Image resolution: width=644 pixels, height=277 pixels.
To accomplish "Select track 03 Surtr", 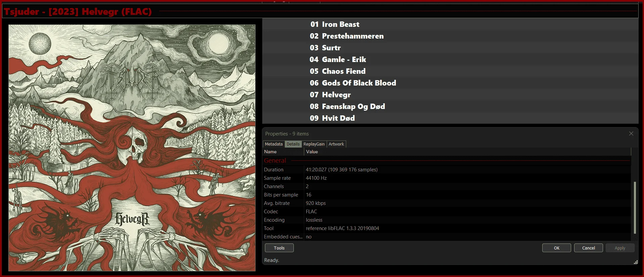I will [x=450, y=48].
